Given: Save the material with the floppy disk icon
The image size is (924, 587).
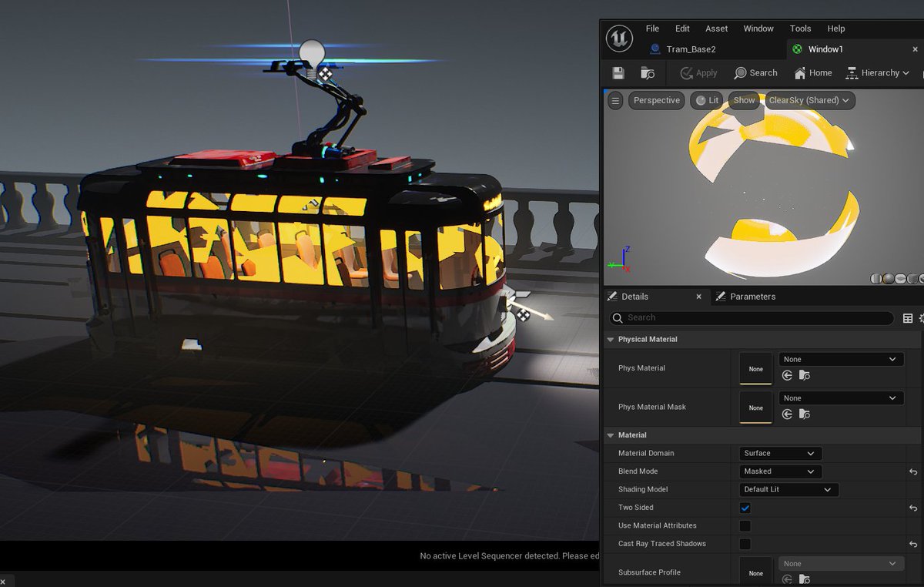Looking at the screenshot, I should click(x=618, y=72).
